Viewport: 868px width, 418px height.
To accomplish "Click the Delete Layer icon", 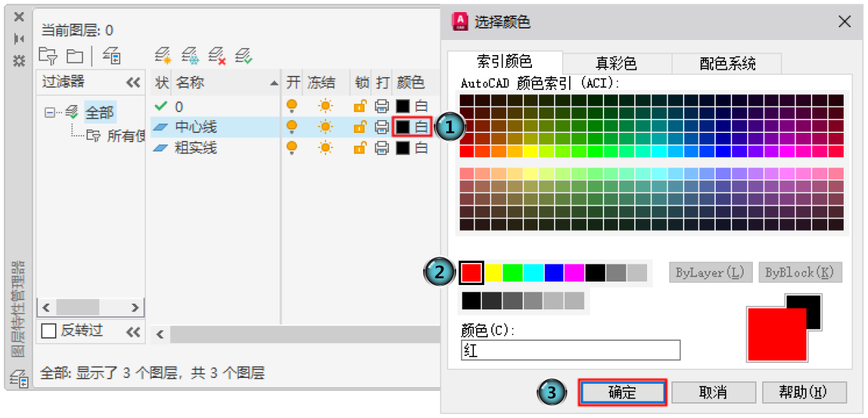I will (x=217, y=56).
